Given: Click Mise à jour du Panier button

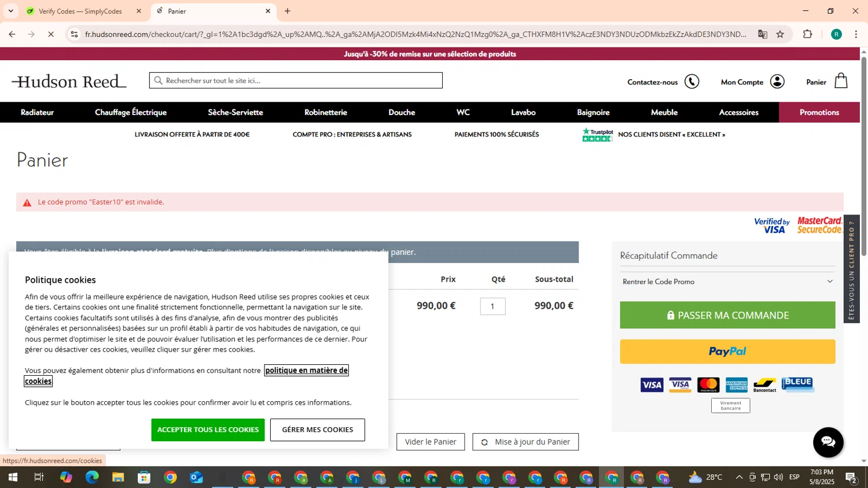Looking at the screenshot, I should click(x=525, y=442).
